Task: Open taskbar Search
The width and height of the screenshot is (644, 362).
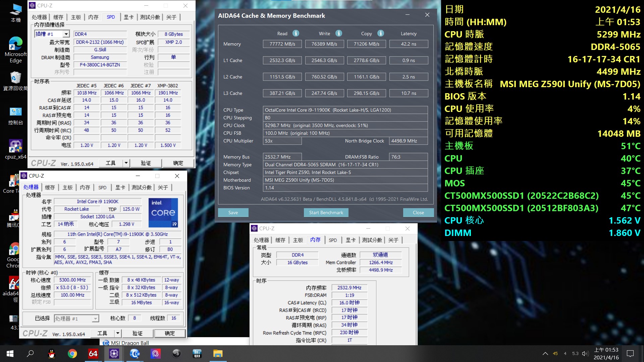Action: tap(31, 354)
